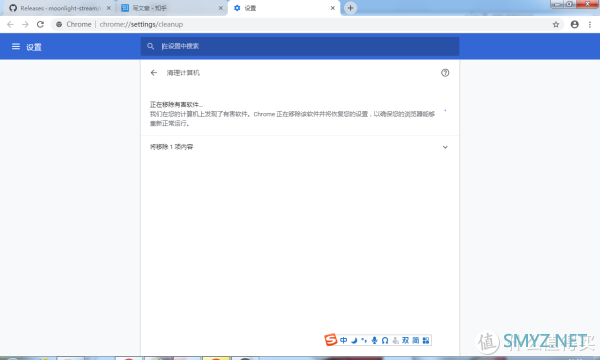Click the 清理计算机 page heading
This screenshot has height=360, width=600.
click(x=183, y=73)
